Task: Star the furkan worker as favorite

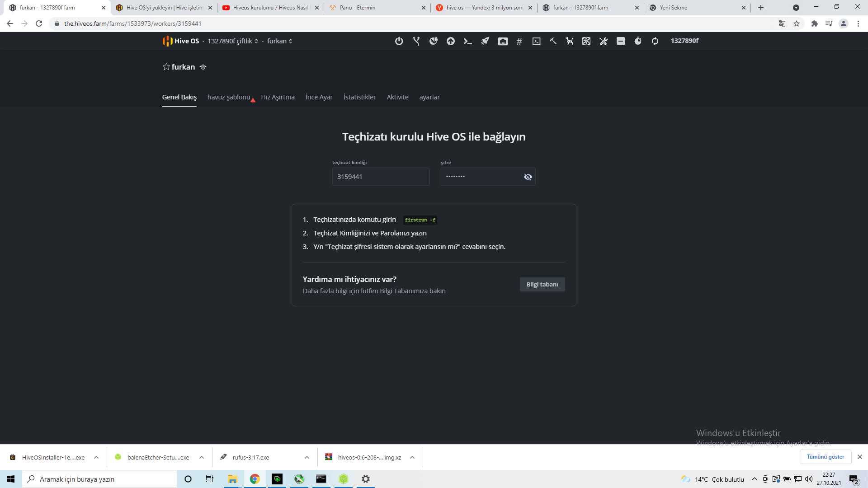Action: pos(166,67)
